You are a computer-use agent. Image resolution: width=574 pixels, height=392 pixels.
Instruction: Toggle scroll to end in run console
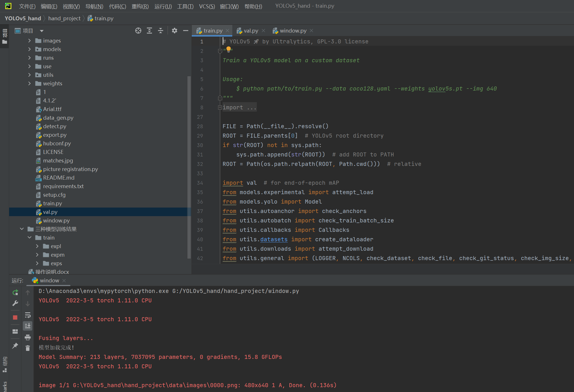(x=28, y=326)
